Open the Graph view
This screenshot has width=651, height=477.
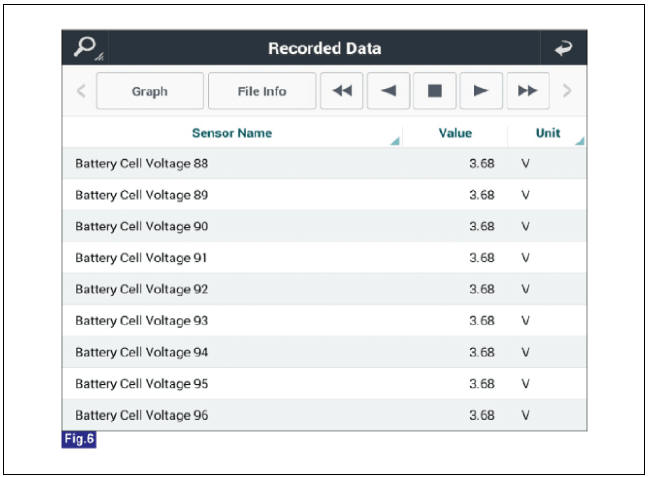click(x=150, y=91)
